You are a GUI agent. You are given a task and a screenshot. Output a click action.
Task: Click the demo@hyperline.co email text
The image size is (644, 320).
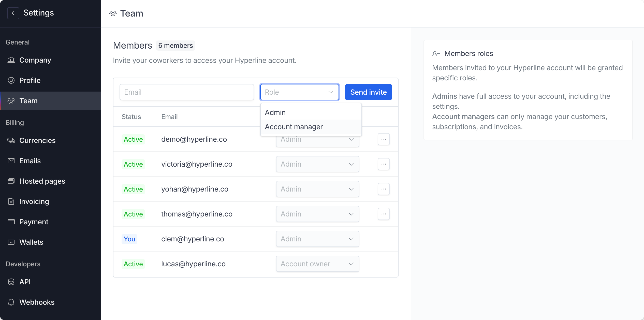tap(194, 139)
